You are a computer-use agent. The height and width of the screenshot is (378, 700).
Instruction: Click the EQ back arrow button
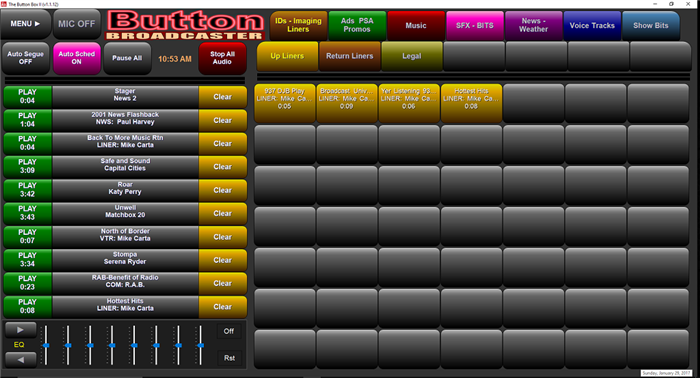21,359
